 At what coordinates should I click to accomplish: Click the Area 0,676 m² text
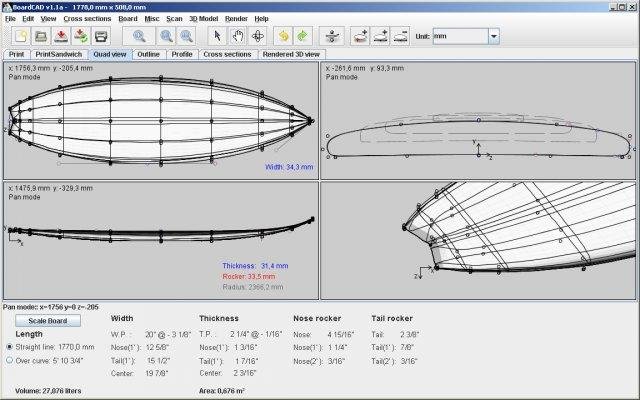222,391
